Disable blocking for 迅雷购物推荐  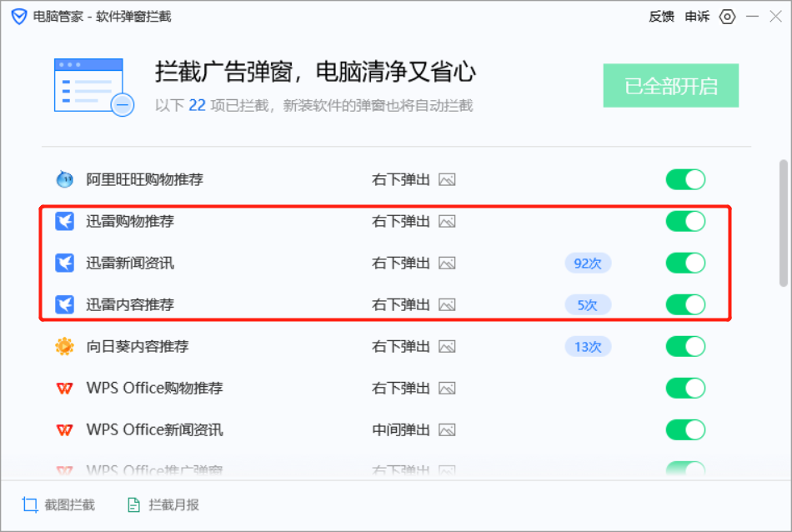(685, 221)
